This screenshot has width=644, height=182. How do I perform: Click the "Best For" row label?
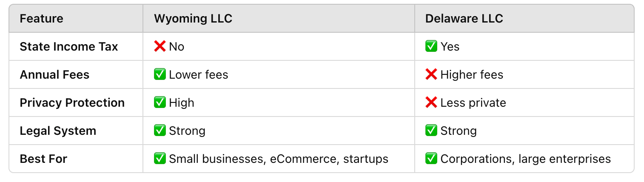(x=44, y=159)
